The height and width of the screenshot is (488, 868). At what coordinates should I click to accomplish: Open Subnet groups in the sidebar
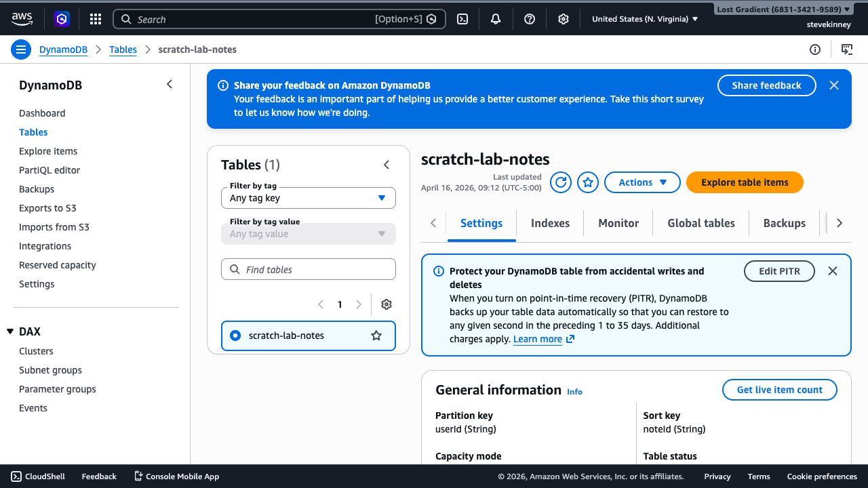pos(50,370)
